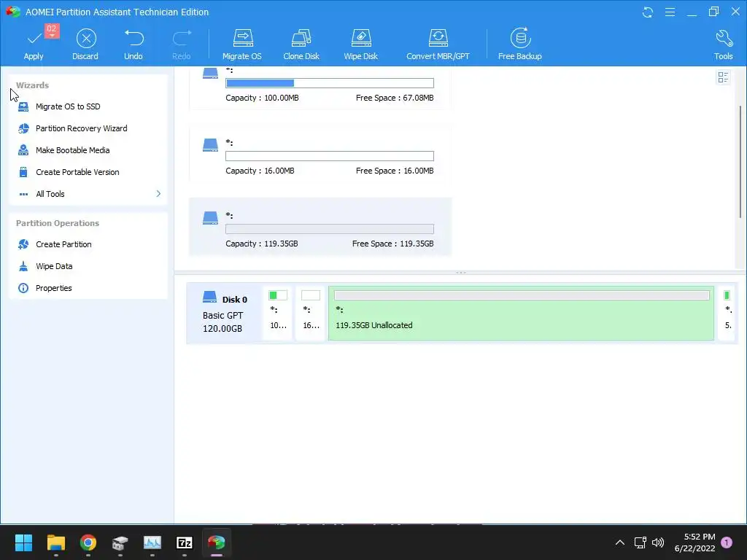Select the 100.00MB capacity partition card
Viewport: 747px width, 560px height.
tap(320, 88)
